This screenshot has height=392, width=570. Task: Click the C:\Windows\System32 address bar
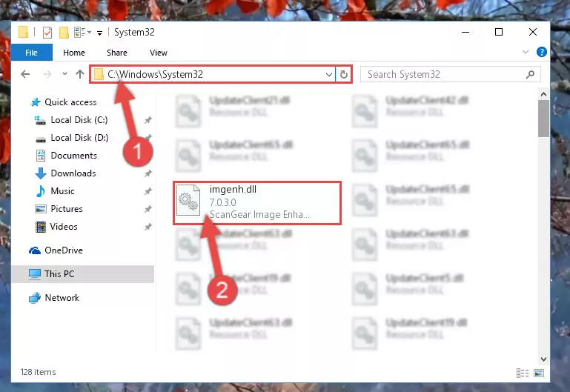coord(213,75)
